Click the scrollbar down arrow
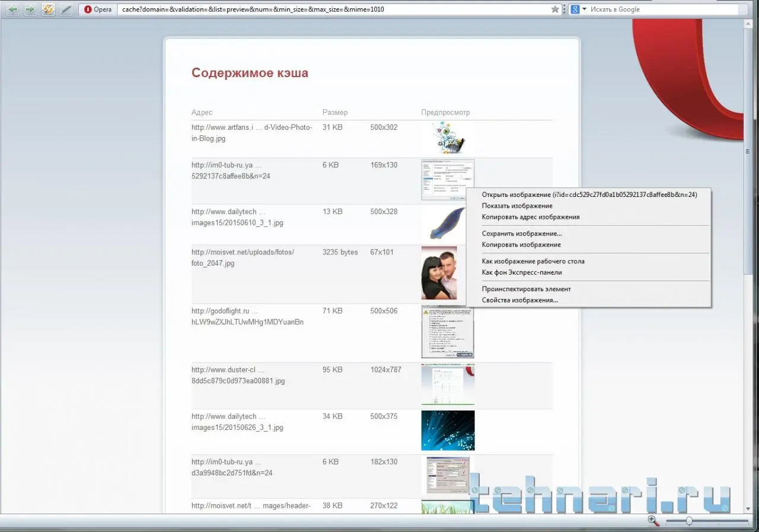This screenshot has height=532, width=759. [748, 508]
